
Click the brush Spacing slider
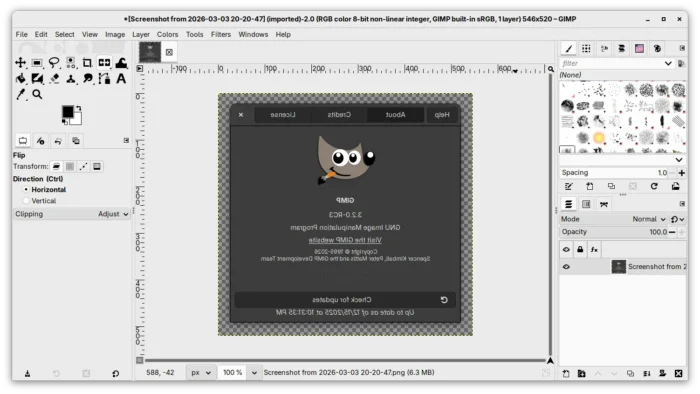(x=614, y=173)
